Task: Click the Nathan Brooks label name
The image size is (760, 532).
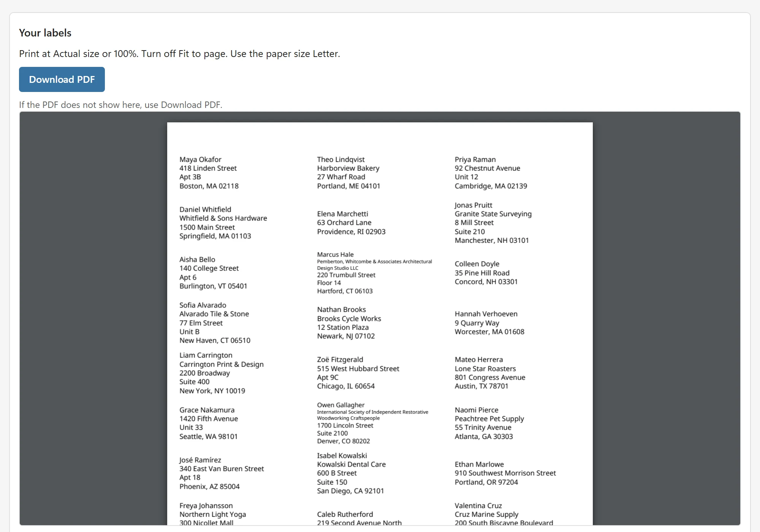Action: (341, 310)
